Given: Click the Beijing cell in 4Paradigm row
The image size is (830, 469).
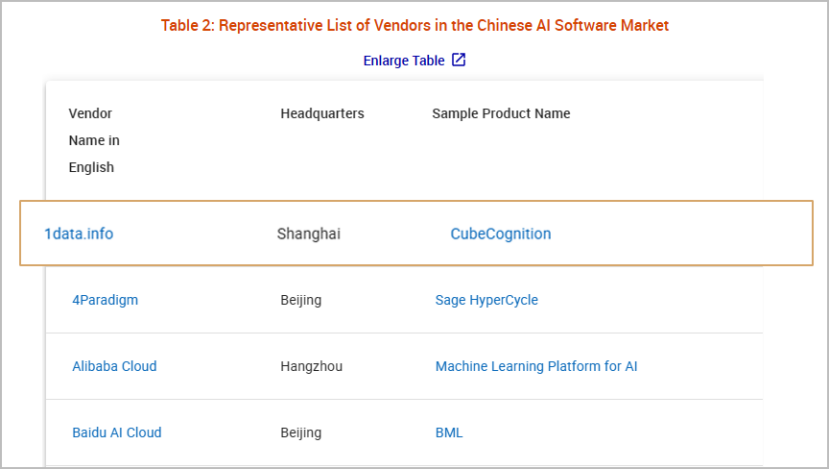Looking at the screenshot, I should click(x=301, y=300).
